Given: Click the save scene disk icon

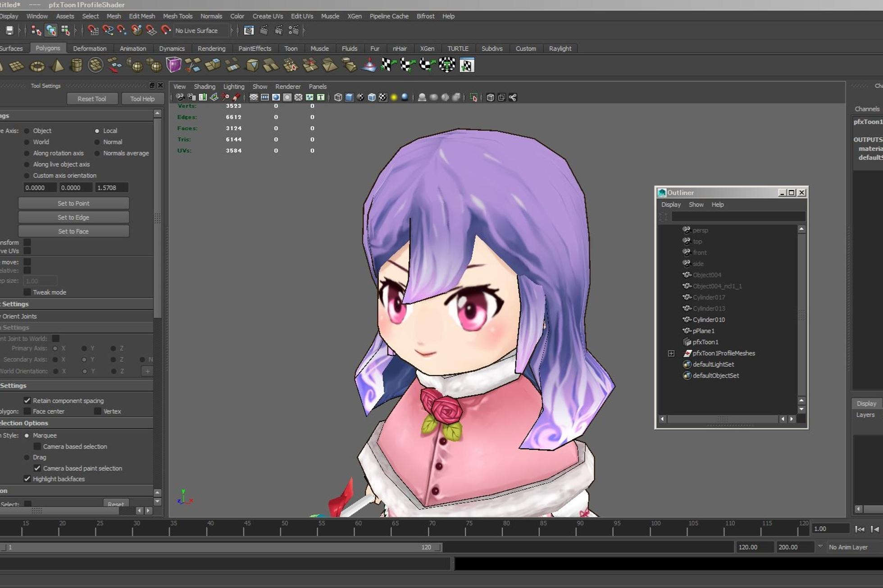Looking at the screenshot, I should 9,31.
